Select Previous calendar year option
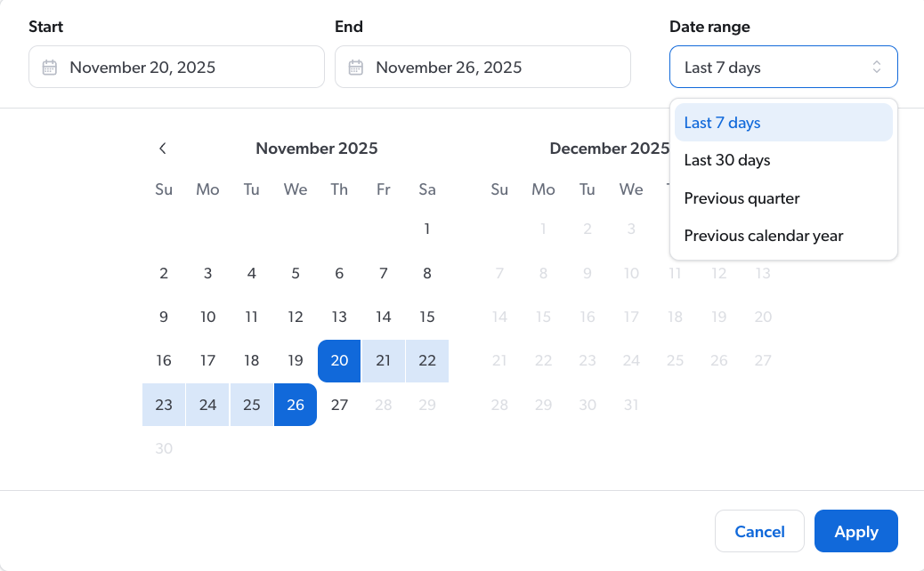924x571 pixels. (763, 236)
